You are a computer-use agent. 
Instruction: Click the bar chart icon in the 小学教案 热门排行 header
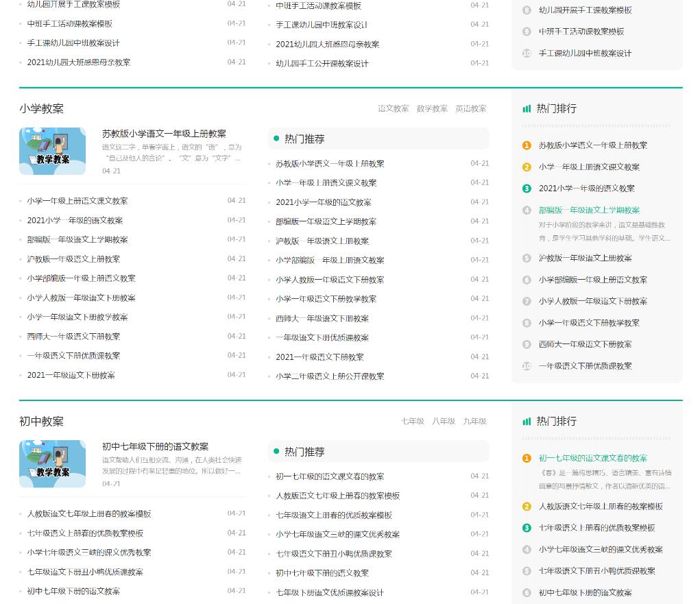point(527,109)
